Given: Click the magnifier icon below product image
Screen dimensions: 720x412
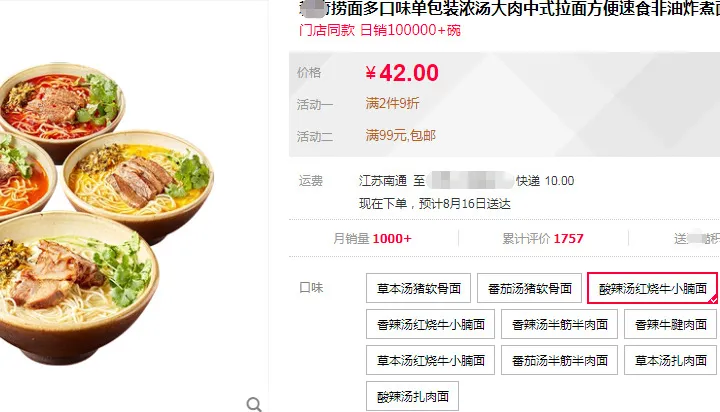Looking at the screenshot, I should click(254, 404).
